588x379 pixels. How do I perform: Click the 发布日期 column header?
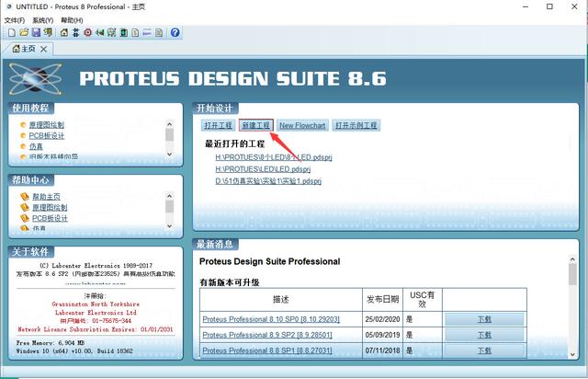pyautogui.click(x=382, y=299)
